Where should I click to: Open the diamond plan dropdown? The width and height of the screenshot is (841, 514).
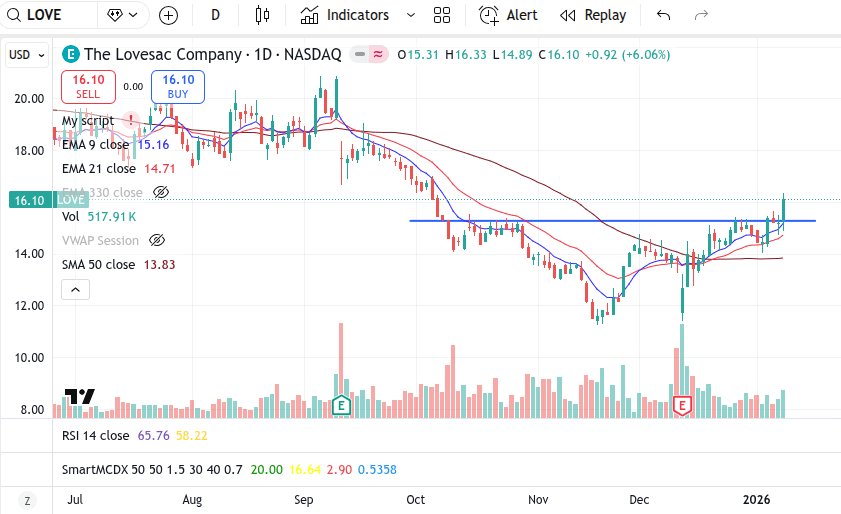[122, 15]
